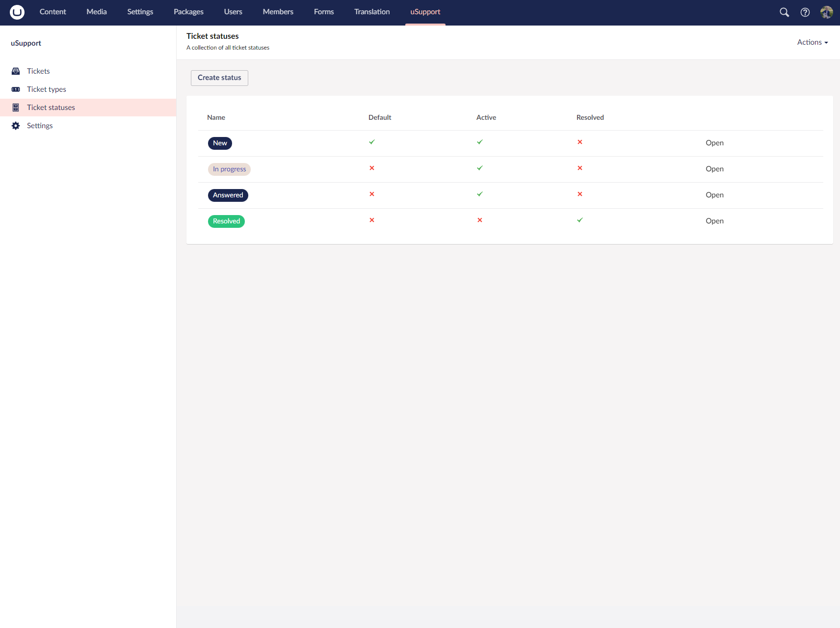The image size is (840, 628).
Task: Click the Default checkmark for New status
Action: (x=372, y=142)
